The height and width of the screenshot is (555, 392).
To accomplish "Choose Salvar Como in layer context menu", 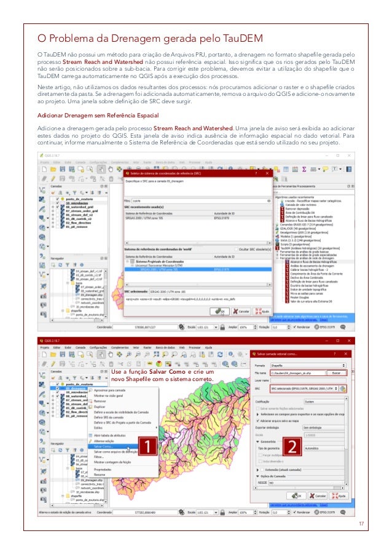I will (114, 447).
